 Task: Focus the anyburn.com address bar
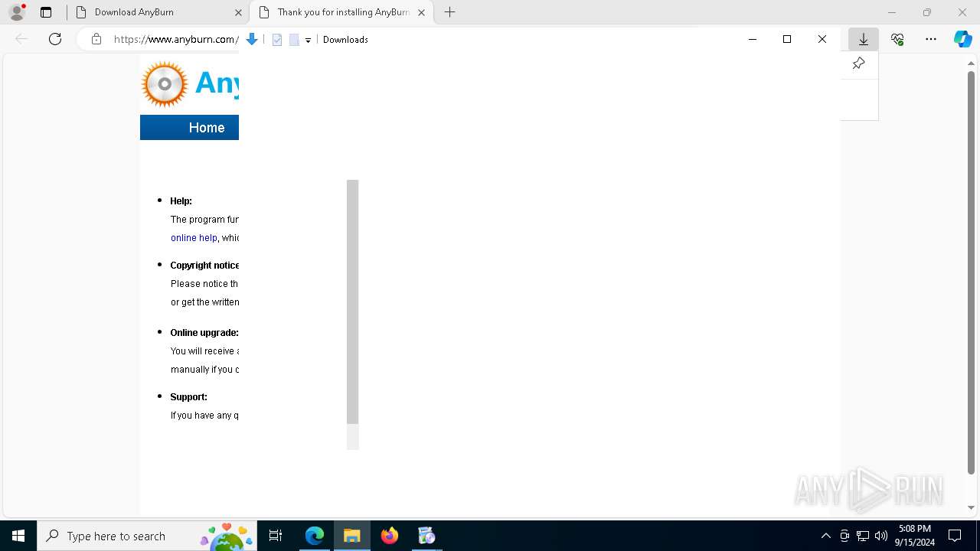pos(175,39)
